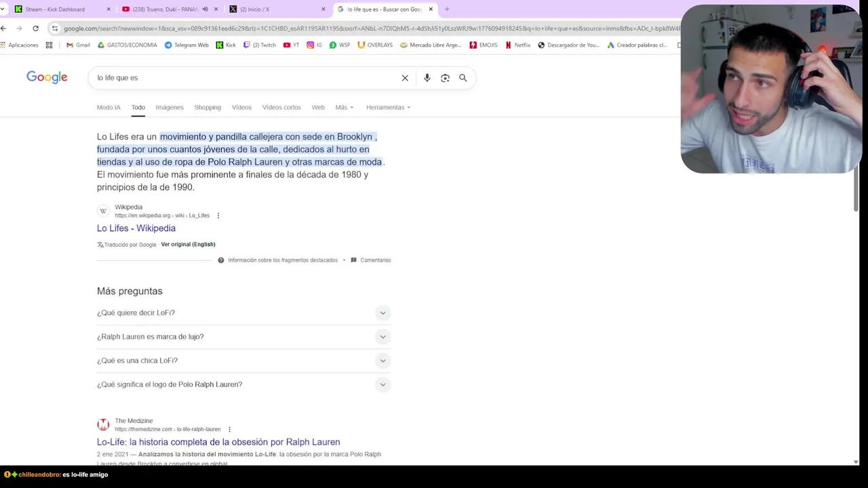Open the GASTOS/ECONOMIA bookmark
Viewport: 868px width, 488px height.
127,45
